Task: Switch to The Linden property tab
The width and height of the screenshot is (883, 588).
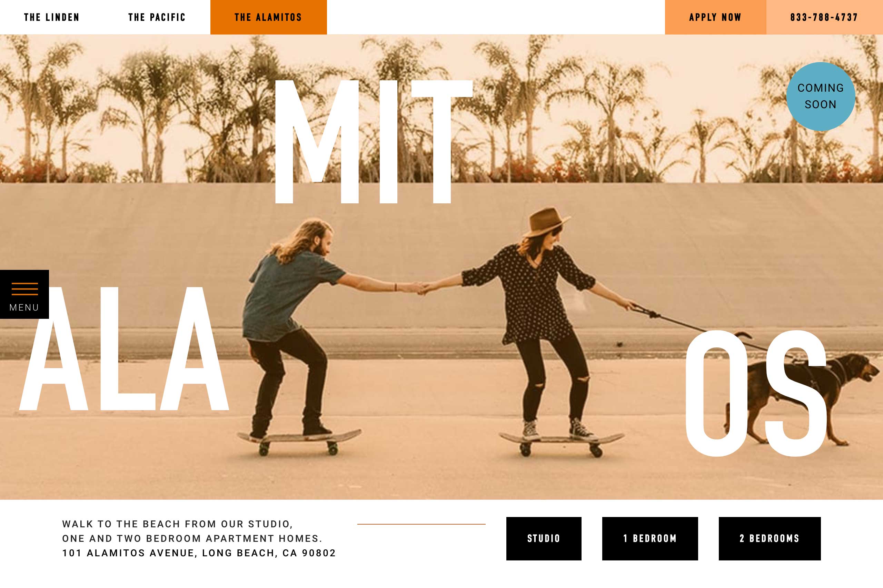Action: [x=51, y=17]
